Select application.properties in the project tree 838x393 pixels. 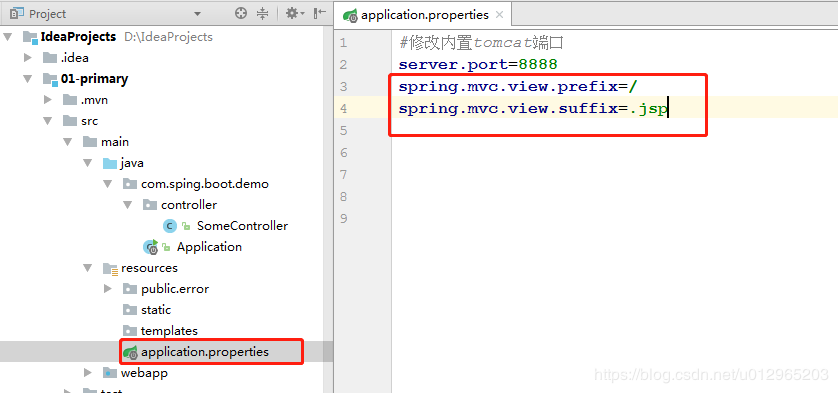pyautogui.click(x=205, y=352)
